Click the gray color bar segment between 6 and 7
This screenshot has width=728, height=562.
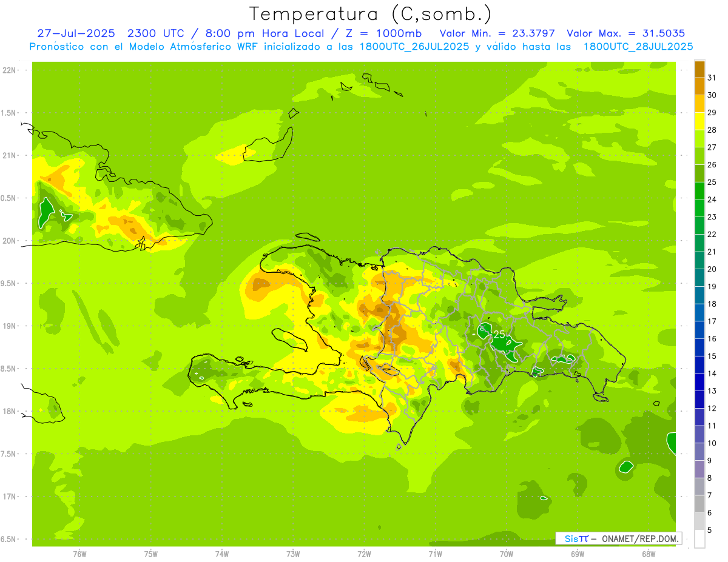pos(699,504)
